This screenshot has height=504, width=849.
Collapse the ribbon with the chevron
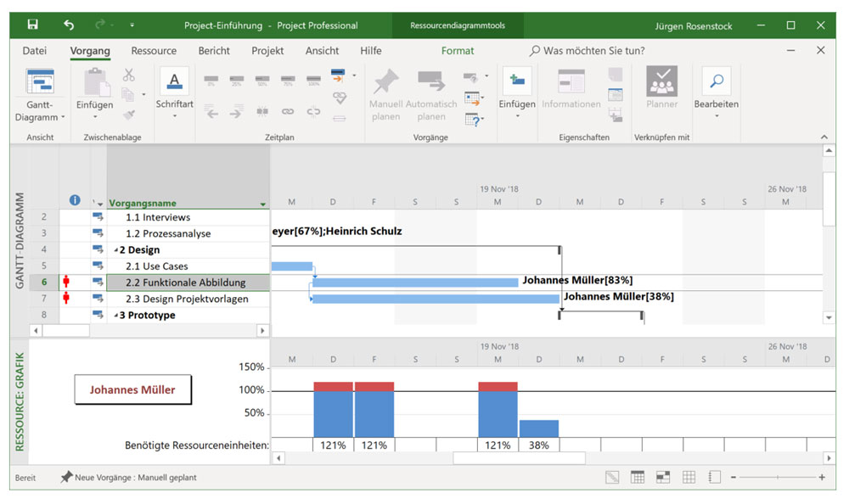pyautogui.click(x=824, y=137)
